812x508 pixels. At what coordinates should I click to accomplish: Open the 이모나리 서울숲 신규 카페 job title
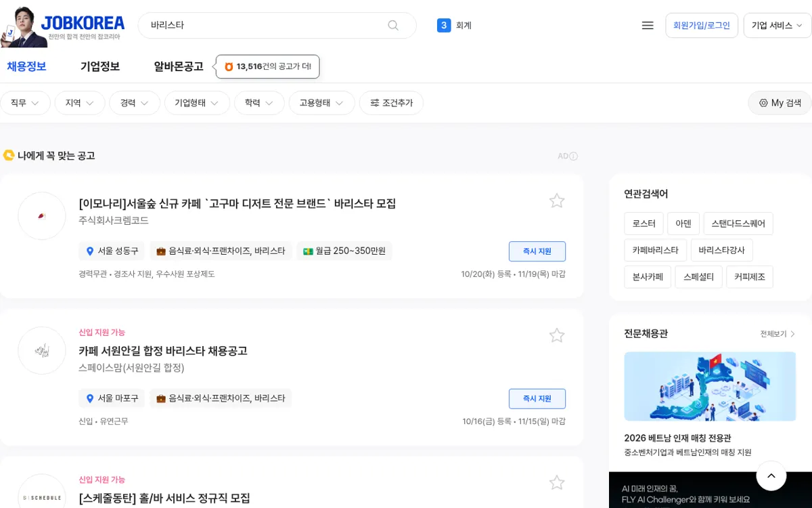[238, 203]
